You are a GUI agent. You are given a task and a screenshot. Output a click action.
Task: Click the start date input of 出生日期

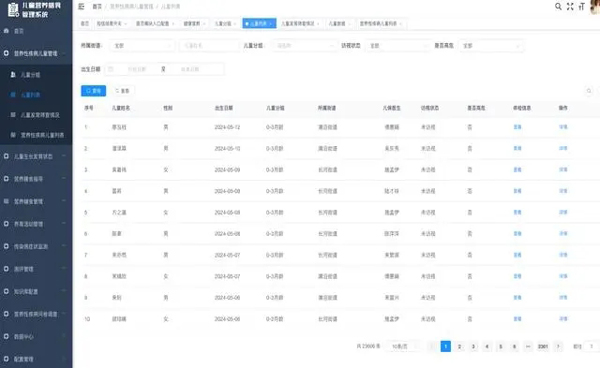137,69
